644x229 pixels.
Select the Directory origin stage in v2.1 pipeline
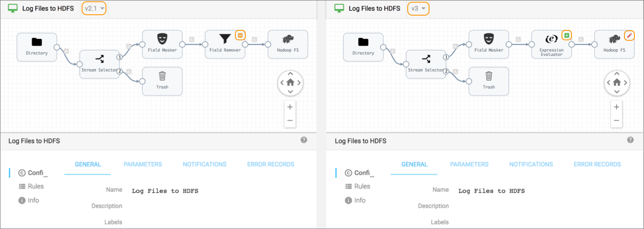(37, 47)
